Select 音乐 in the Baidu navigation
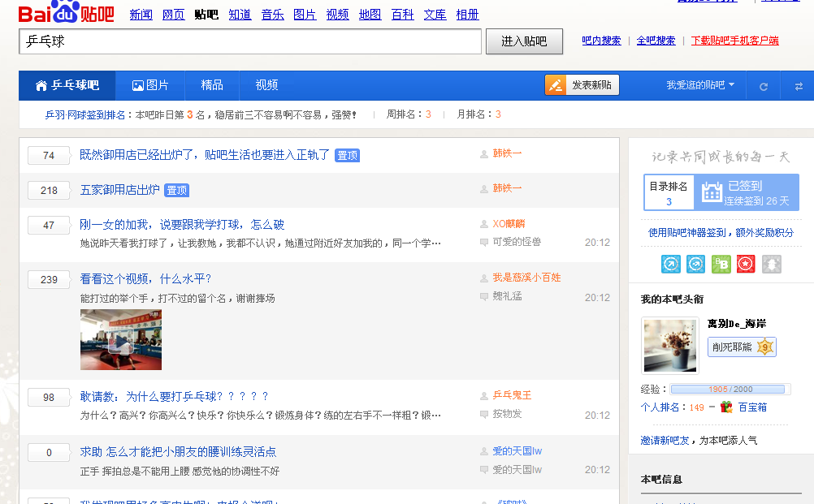Screen dimensions: 814x504 pos(272,14)
